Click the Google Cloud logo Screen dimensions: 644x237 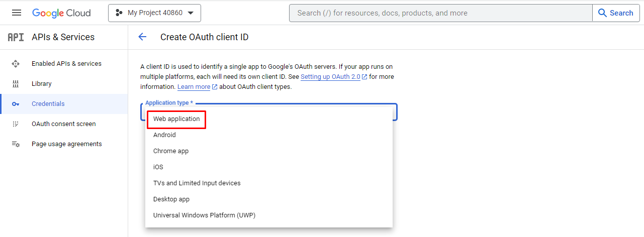(x=61, y=13)
